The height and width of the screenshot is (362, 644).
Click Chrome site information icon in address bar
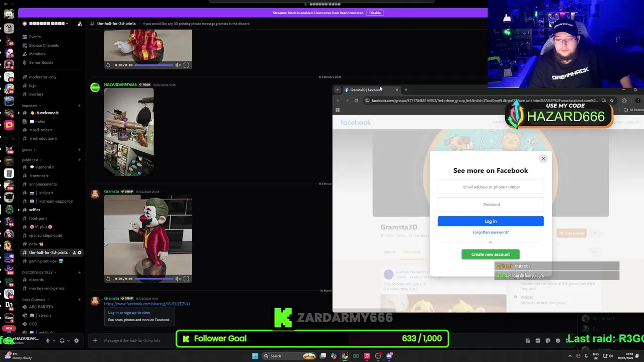[x=367, y=101]
